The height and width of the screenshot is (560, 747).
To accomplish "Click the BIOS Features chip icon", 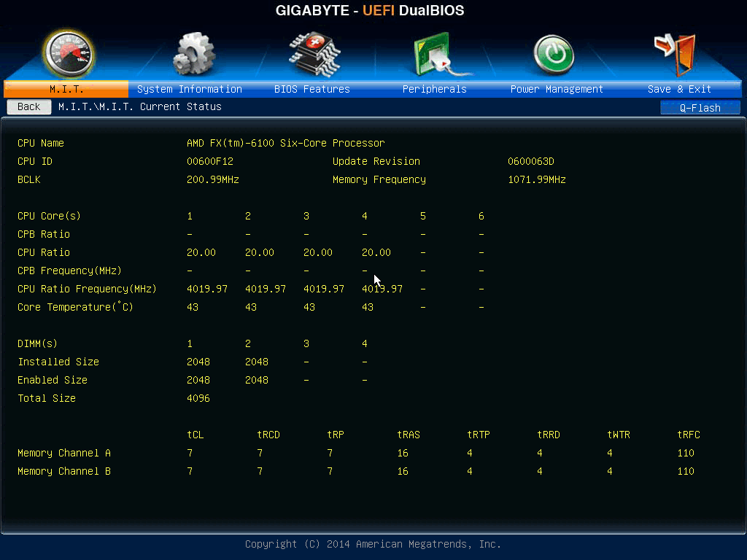I will [314, 54].
